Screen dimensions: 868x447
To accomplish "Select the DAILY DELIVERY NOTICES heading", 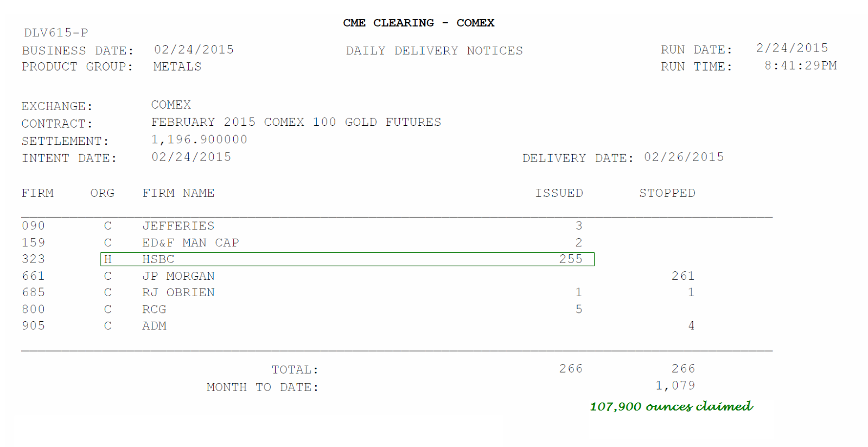I will coord(434,50).
